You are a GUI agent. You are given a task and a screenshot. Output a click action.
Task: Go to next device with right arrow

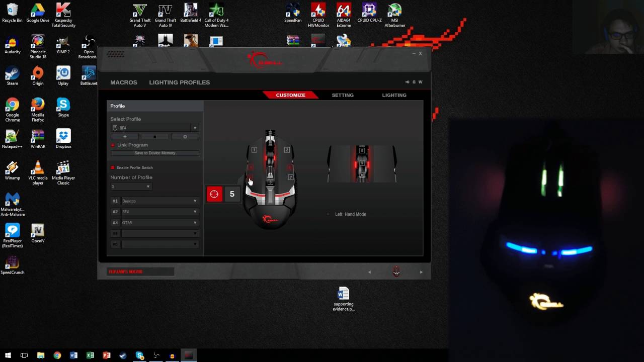[x=421, y=272]
